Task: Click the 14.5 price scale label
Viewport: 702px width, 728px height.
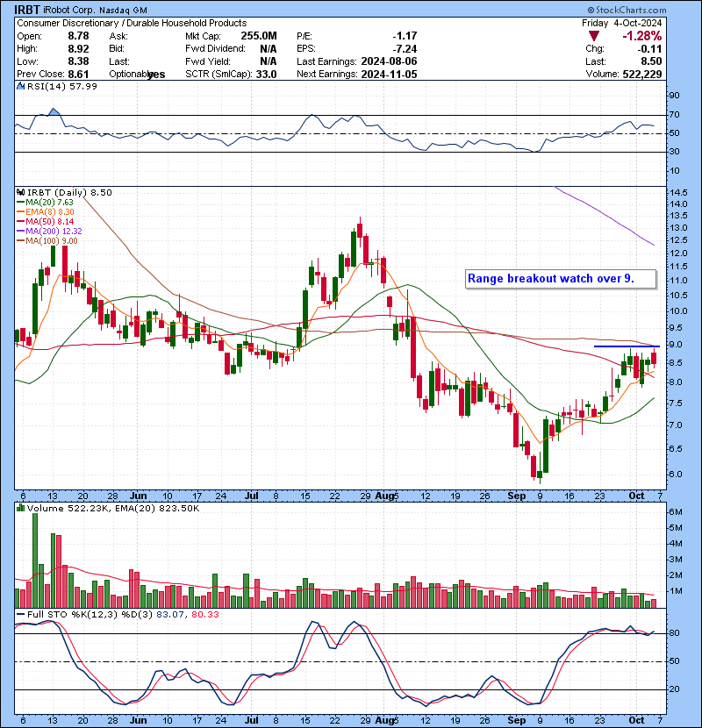Action: click(678, 193)
